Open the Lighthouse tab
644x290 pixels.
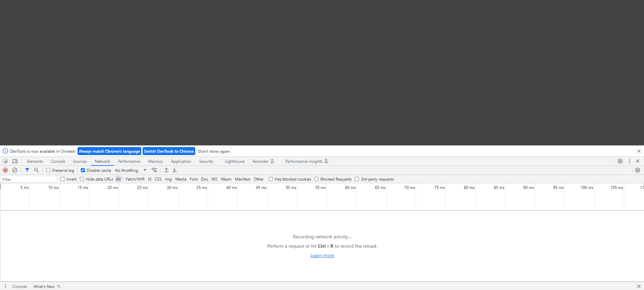tap(235, 161)
